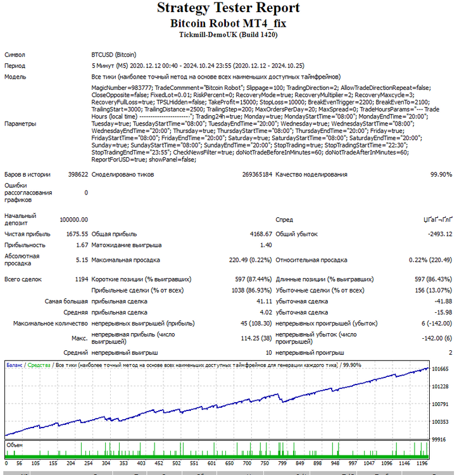476x475 pixels.
Task: Click the 'Параметры' row label
Action: pos(20,123)
